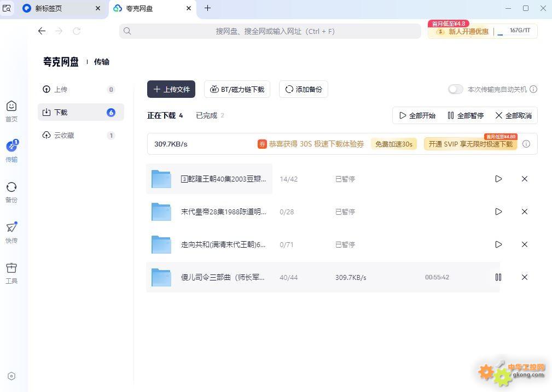
Task: Click the 免费加速30s button
Action: pos(393,144)
